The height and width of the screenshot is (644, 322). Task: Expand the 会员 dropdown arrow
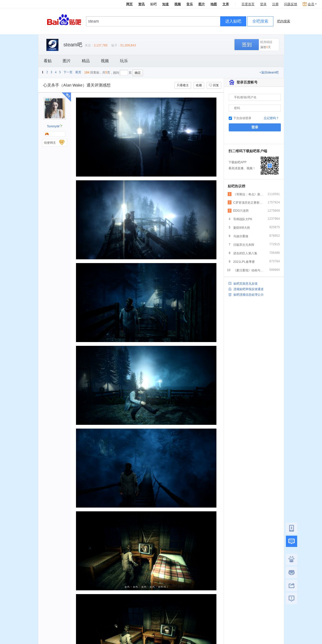(316, 4)
